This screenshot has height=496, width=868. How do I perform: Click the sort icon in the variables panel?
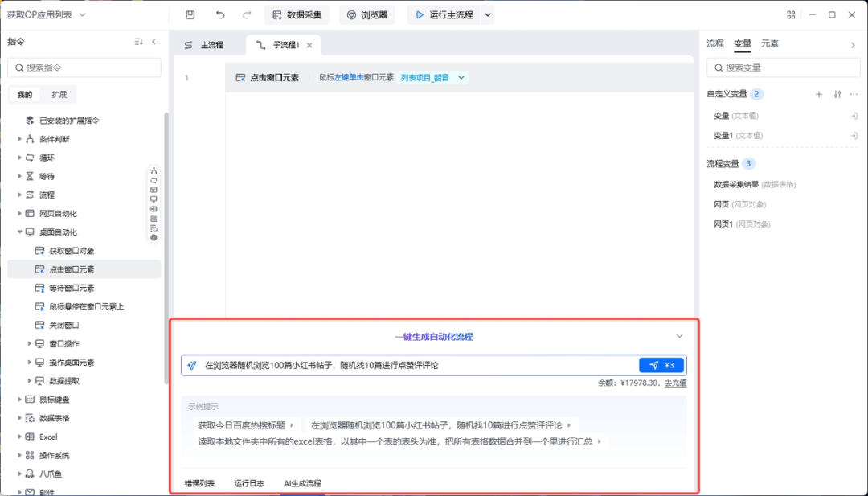click(836, 94)
